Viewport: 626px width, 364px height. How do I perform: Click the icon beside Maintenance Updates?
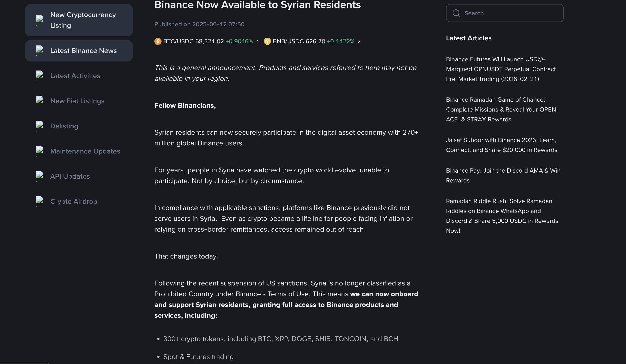39,151
